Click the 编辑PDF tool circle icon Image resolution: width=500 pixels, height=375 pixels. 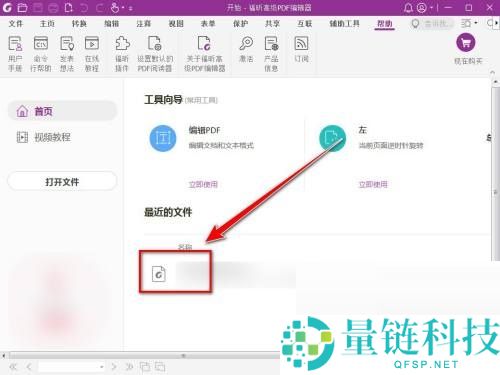pyautogui.click(x=163, y=138)
